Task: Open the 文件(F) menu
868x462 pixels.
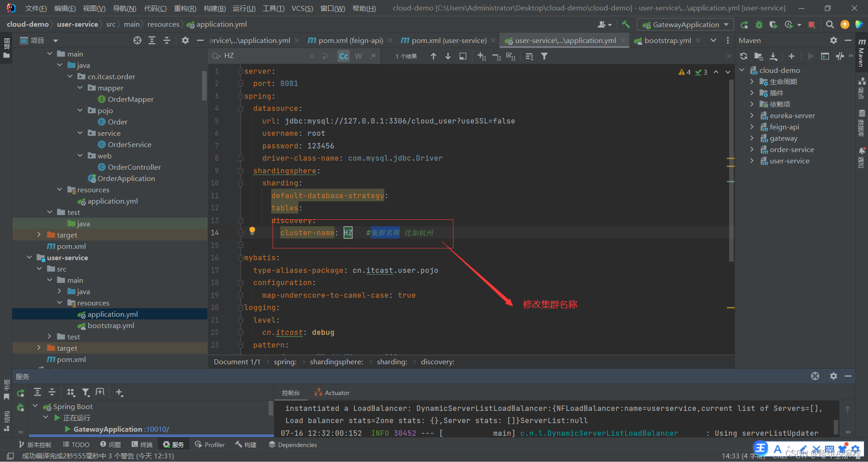Action: tap(36, 8)
